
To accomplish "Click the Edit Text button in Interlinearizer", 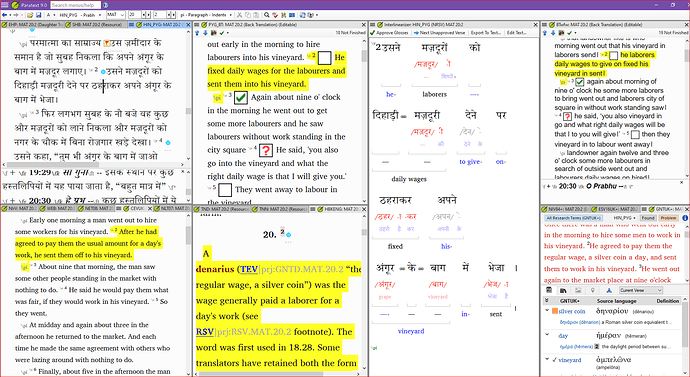I will click(x=516, y=33).
